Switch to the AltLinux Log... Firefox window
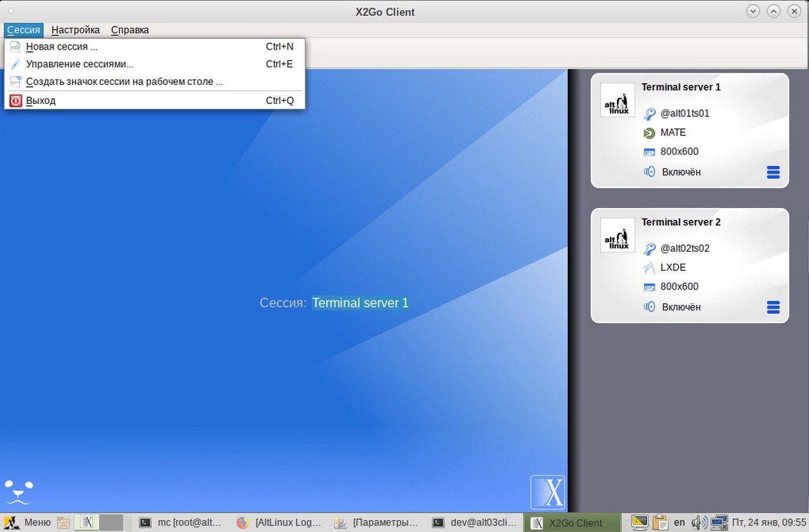The width and height of the screenshot is (809, 532). click(279, 523)
